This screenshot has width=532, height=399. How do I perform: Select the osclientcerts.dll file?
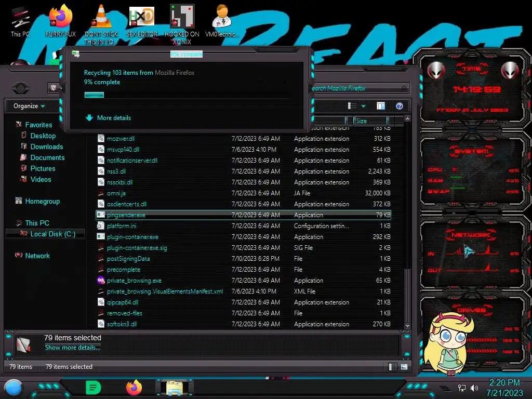(x=243, y=204)
